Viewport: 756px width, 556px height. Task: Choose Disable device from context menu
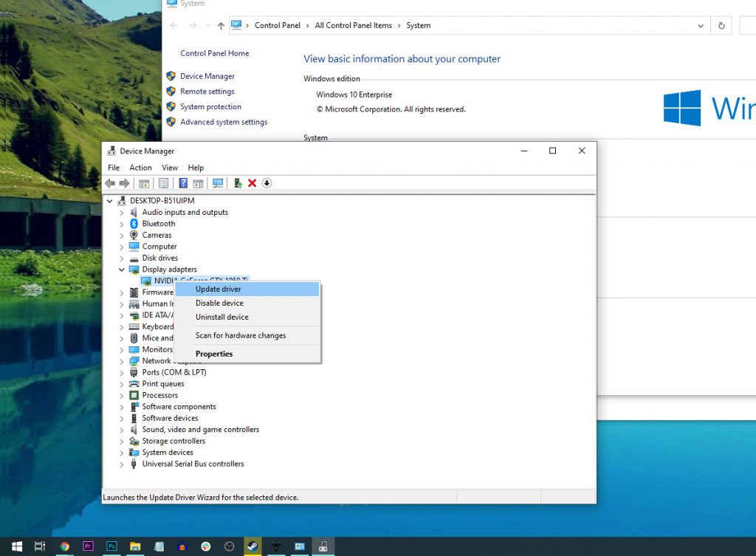[247, 303]
